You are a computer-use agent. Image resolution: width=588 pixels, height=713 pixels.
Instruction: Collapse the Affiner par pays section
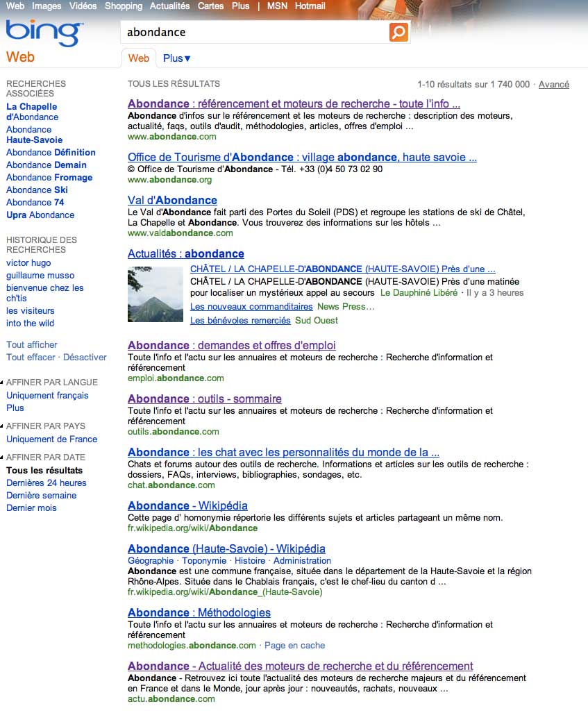coord(2,426)
